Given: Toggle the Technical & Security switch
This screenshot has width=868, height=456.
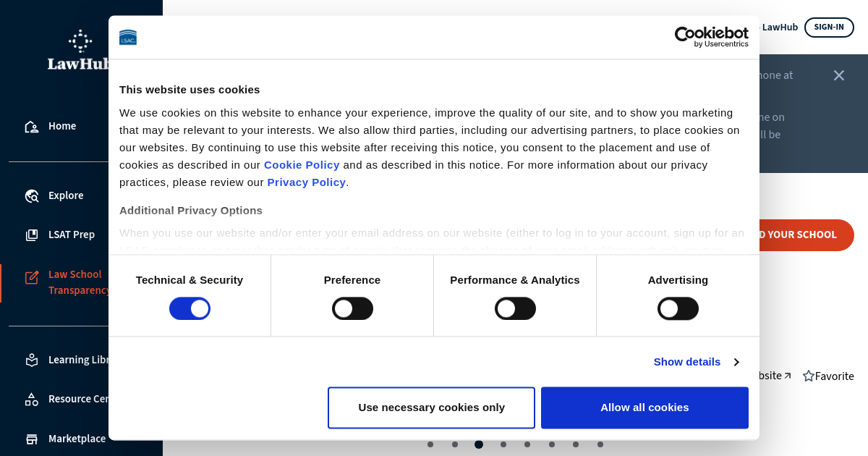Looking at the screenshot, I should click(x=190, y=308).
